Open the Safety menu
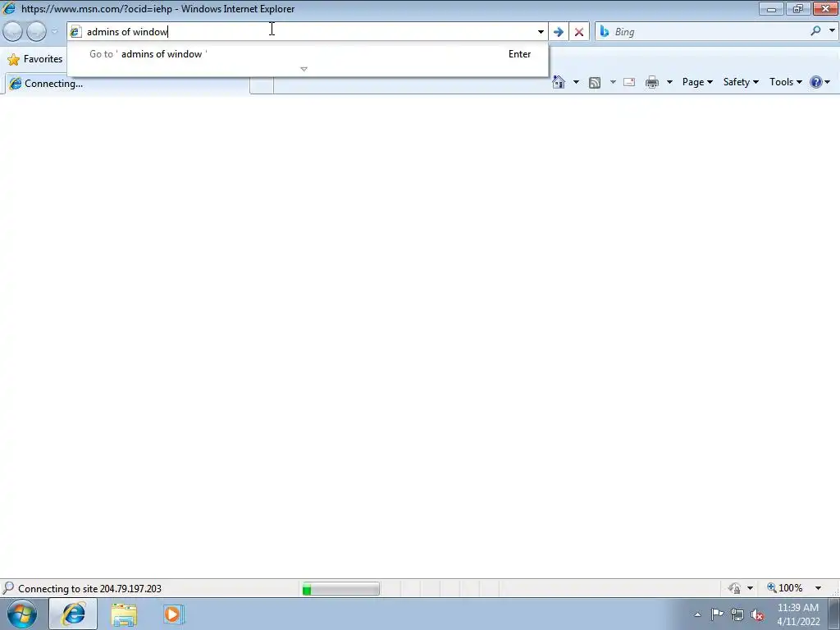Viewport: 840px width, 630px height. tap(741, 82)
